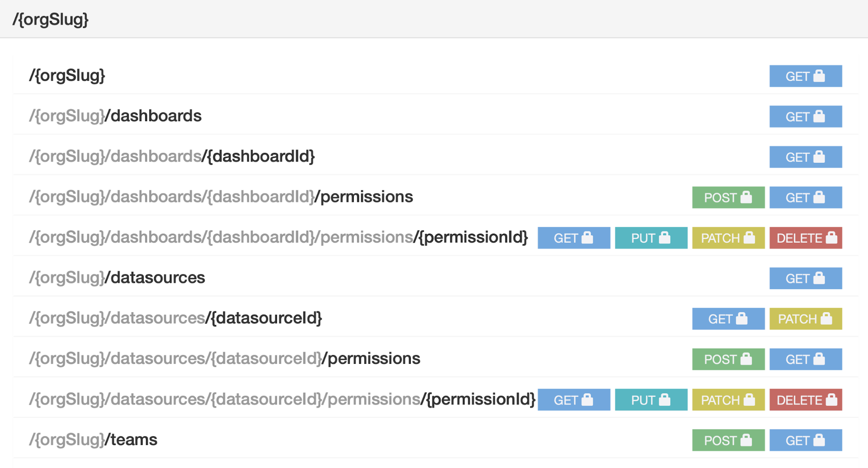
Task: Collapse the /{orgSlug} section header
Action: [x=434, y=19]
